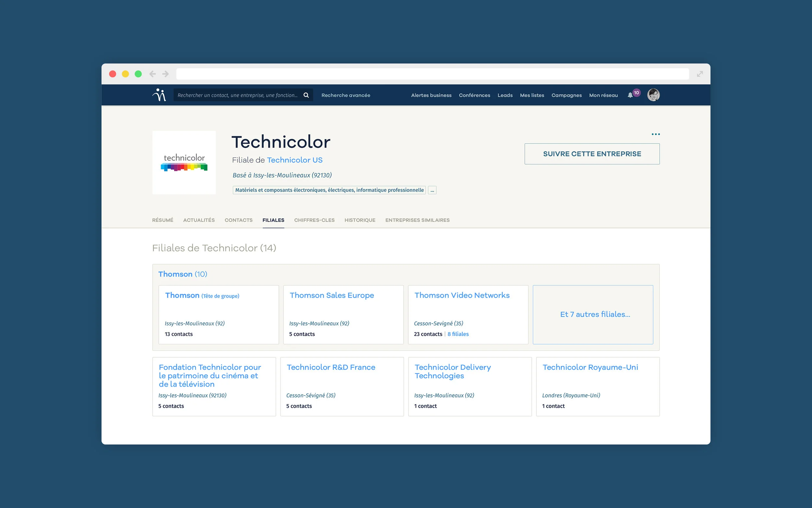
Task: Click the browser address bar
Action: click(x=432, y=74)
